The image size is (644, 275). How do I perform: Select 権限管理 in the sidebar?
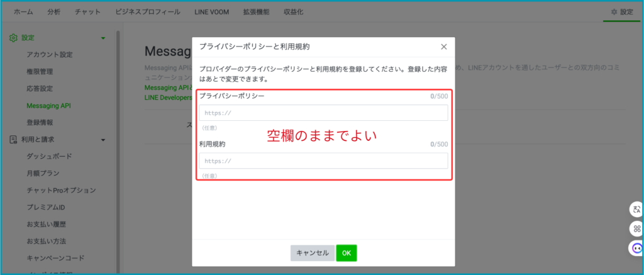[40, 72]
